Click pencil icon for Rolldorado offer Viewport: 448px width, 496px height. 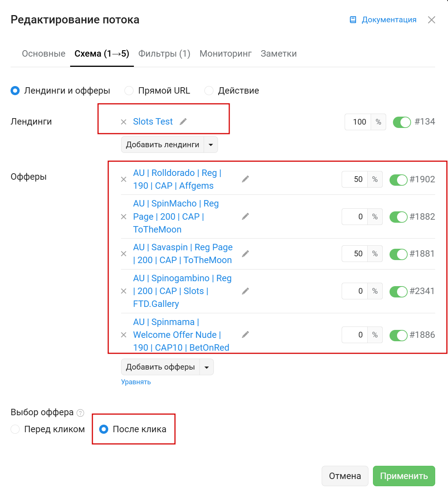click(245, 179)
